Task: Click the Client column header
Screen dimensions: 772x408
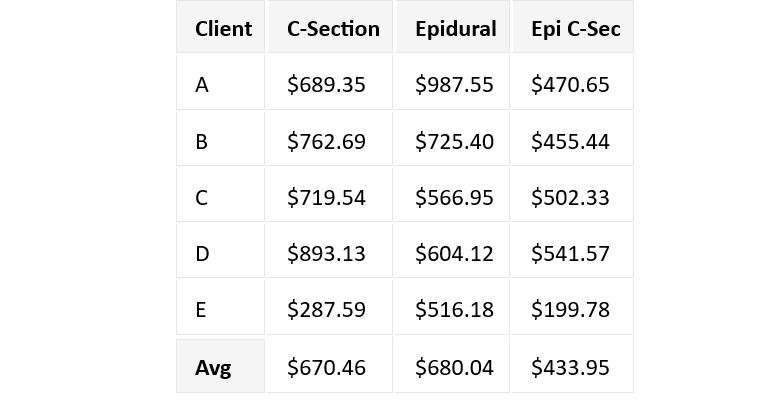Action: click(x=223, y=28)
